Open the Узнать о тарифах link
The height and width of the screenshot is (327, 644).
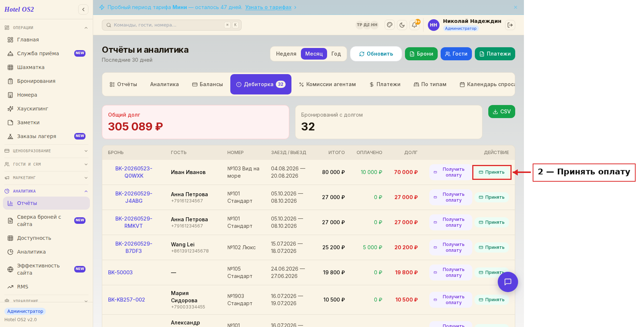pos(268,7)
